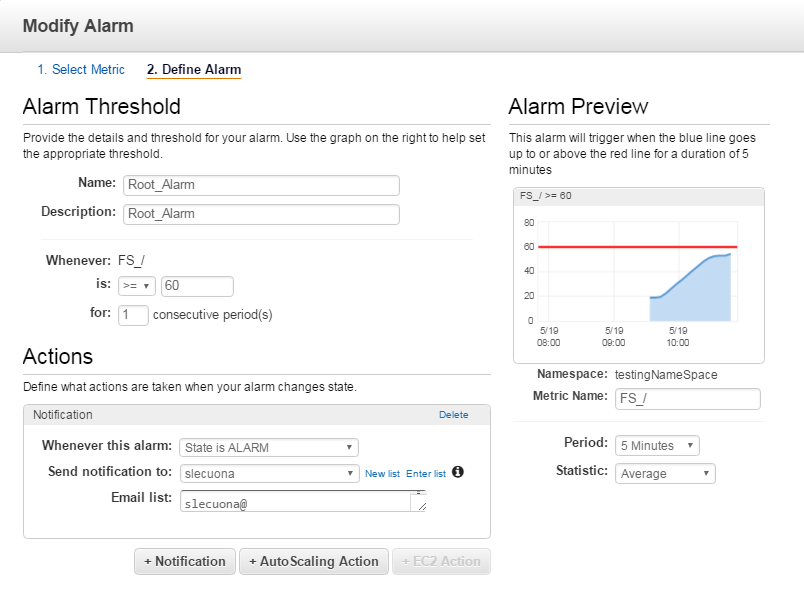Viewport: 804px width, 601px height.
Task: Open the Statistic Average dropdown
Action: point(665,473)
